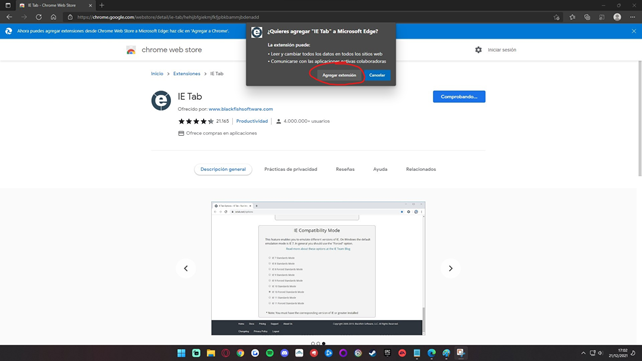The height and width of the screenshot is (361, 642).
Task: Go to Inicio in the breadcrumb
Action: point(157,74)
